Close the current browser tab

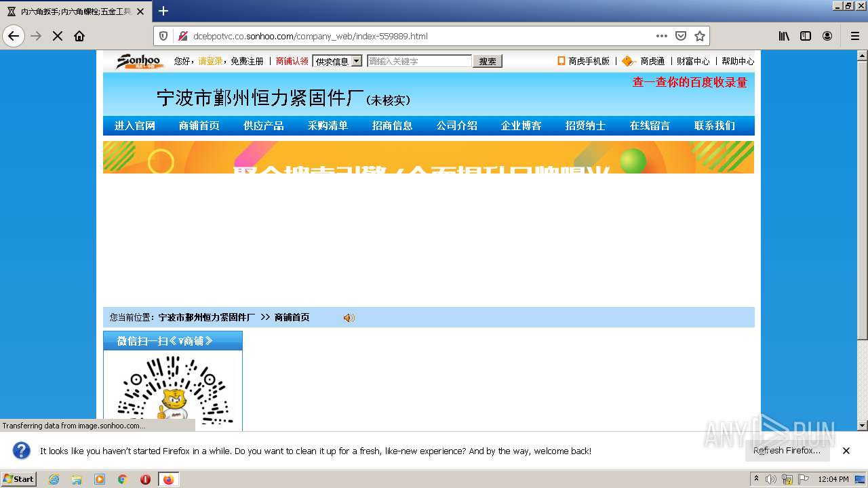pyautogui.click(x=140, y=12)
